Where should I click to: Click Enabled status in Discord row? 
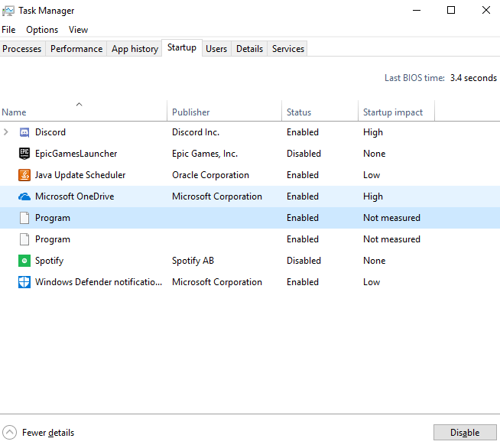pyautogui.click(x=303, y=132)
